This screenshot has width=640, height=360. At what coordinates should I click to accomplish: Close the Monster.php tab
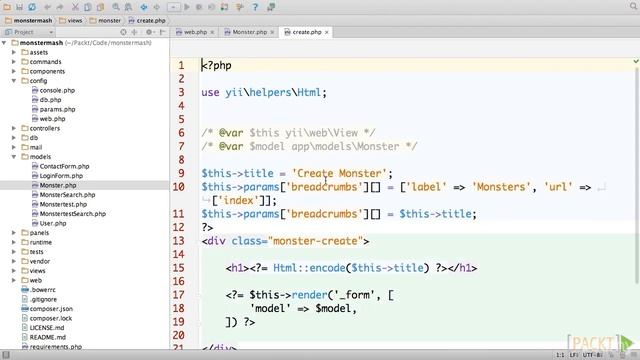tap(272, 32)
